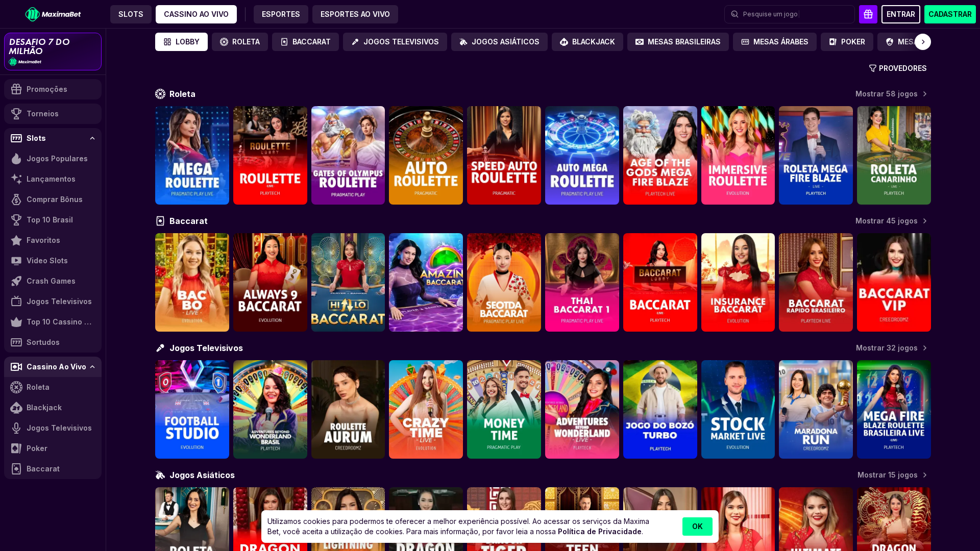Click the Roleta section heading icon
Screen dimensions: 980x551
[160, 94]
